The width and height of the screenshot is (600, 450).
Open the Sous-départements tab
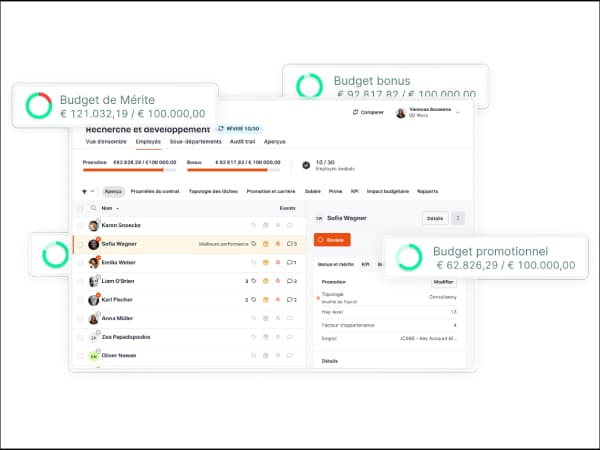(x=196, y=142)
